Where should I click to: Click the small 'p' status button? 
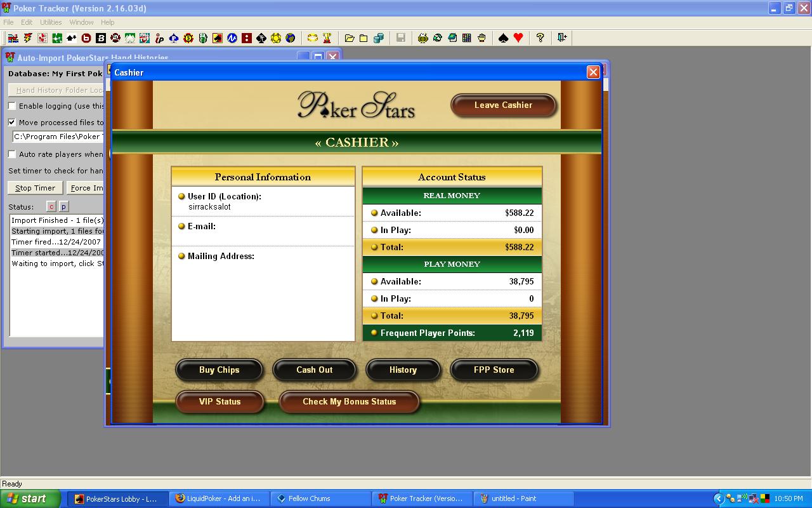(x=63, y=206)
